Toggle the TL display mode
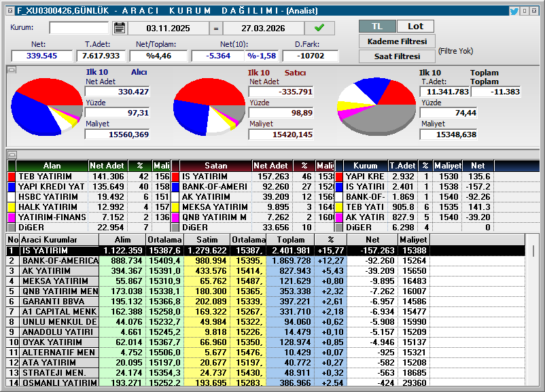 [x=377, y=26]
